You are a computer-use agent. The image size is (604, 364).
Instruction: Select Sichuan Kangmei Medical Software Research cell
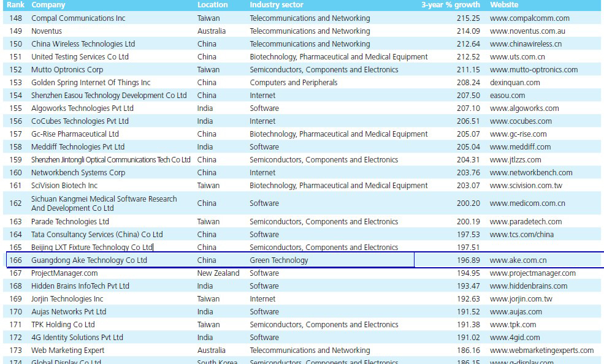point(104,203)
